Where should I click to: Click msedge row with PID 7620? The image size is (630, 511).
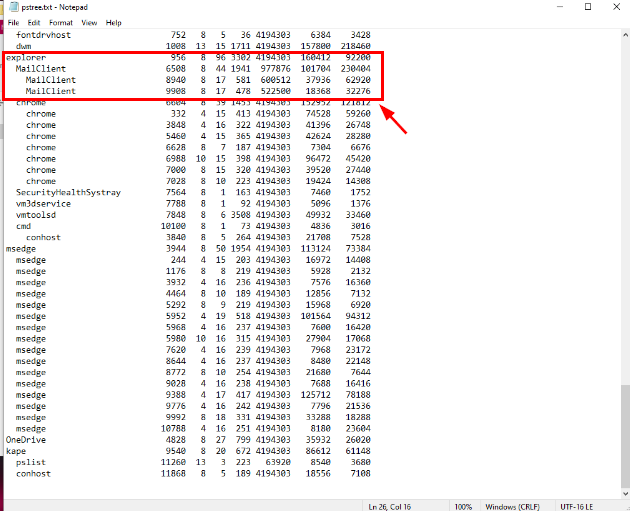193,350
